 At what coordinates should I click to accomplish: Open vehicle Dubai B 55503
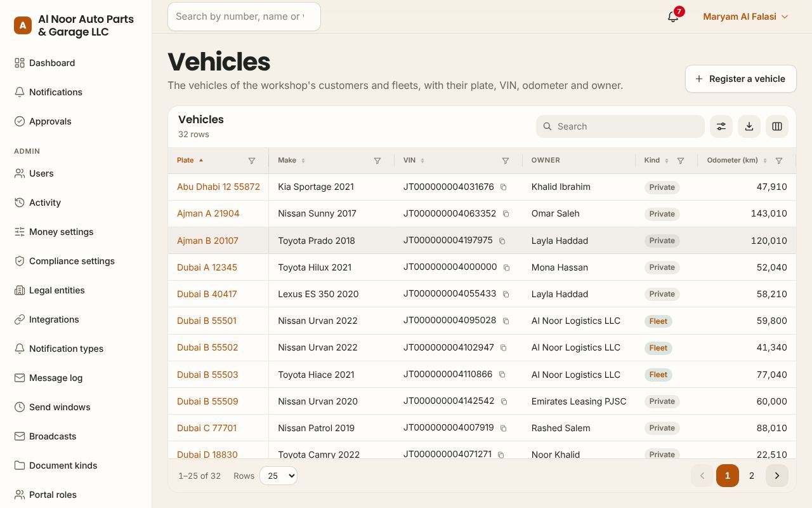207,375
